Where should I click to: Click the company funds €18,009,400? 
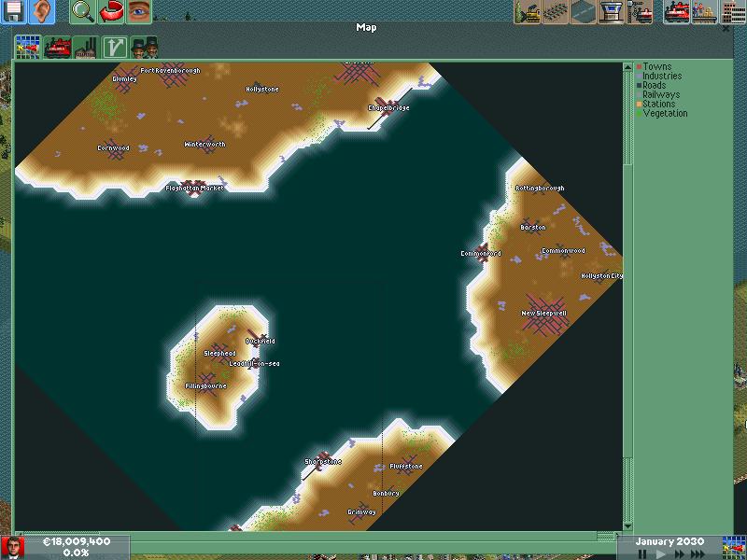pos(77,541)
